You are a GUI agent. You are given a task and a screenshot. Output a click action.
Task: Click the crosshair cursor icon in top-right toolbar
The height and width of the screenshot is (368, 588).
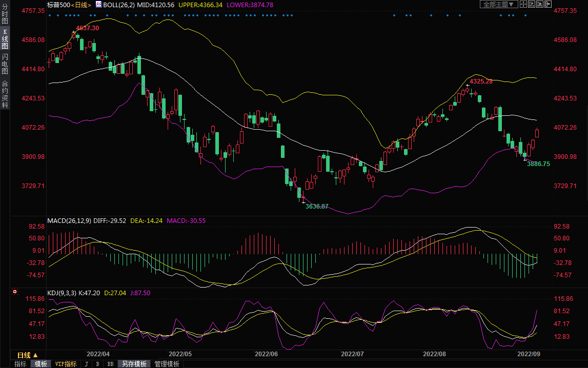(523, 4)
